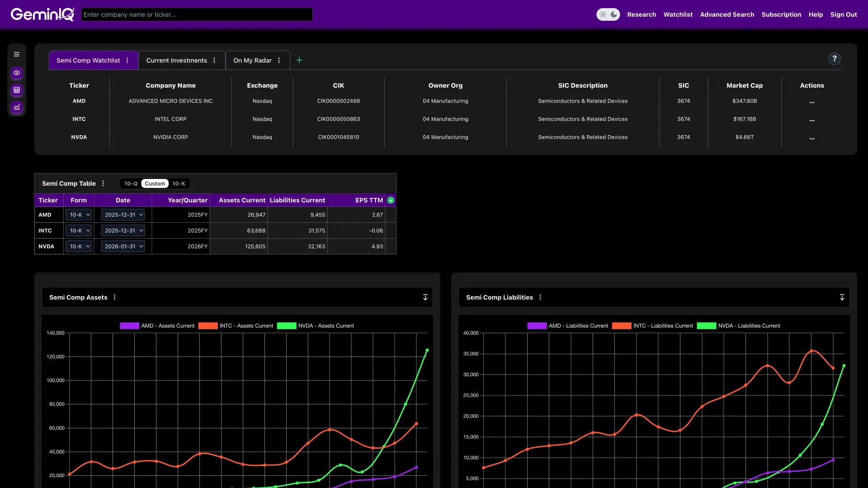
Task: Click the company ticker search field
Action: (197, 14)
